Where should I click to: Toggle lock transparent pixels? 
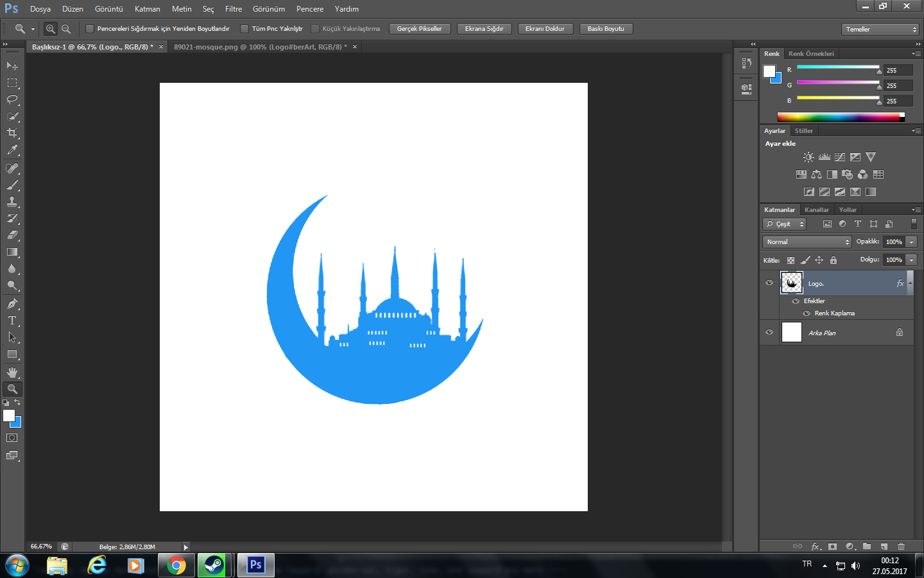pyautogui.click(x=791, y=260)
